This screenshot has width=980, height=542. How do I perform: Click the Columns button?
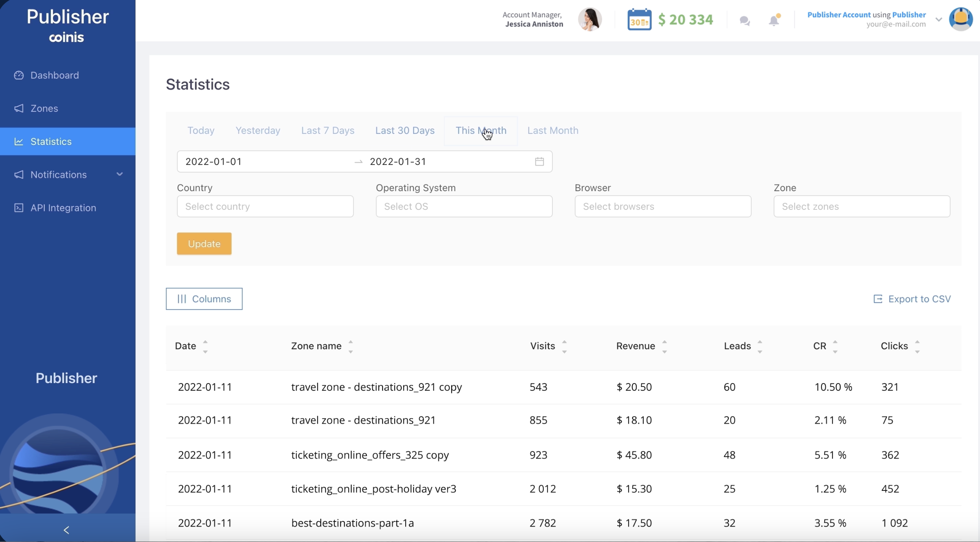point(204,299)
